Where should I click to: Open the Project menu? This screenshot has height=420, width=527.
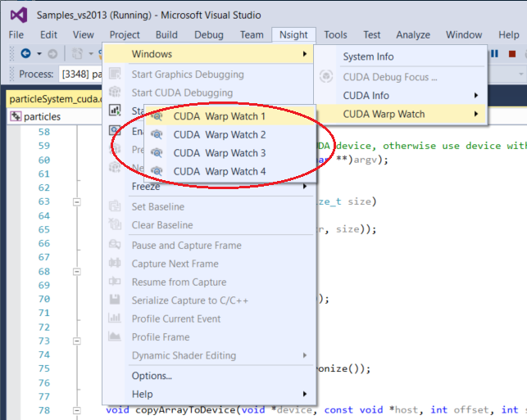[x=125, y=34]
